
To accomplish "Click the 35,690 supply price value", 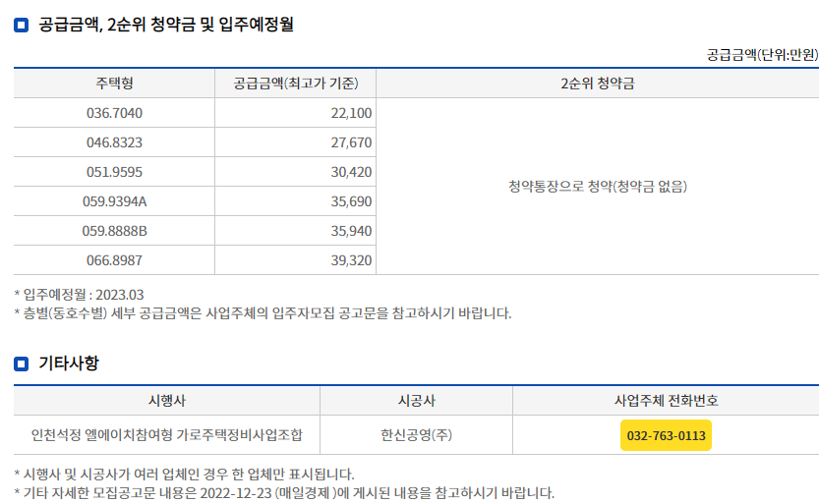I will coord(351,201).
